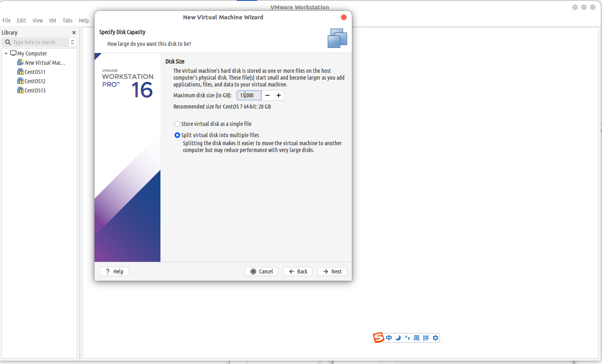Open the View menu
Screen dimensions: 602x364
click(37, 21)
